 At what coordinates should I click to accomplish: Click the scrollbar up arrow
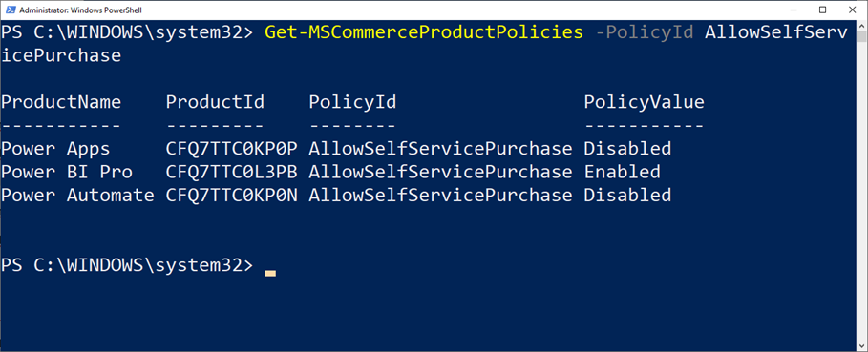coord(861,25)
